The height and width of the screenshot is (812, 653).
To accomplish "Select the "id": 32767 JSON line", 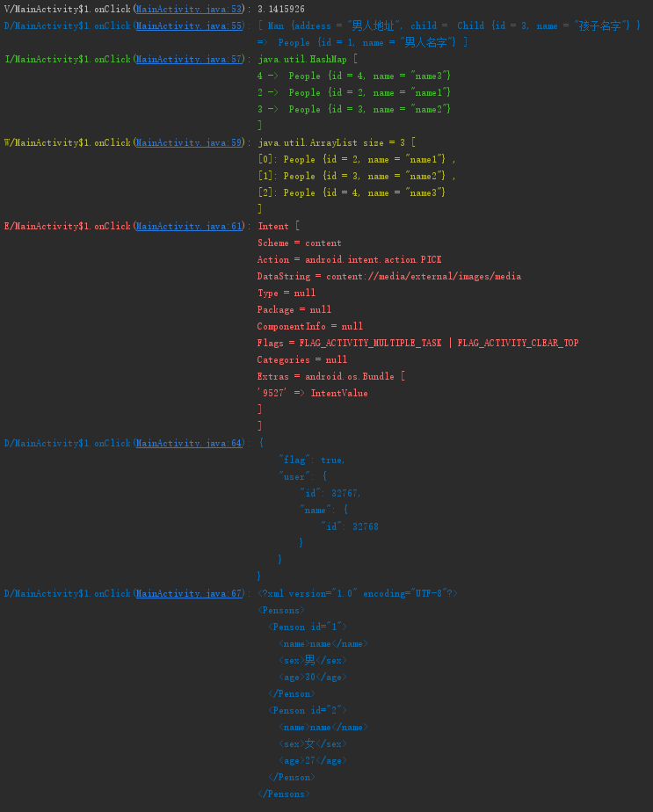I will pyautogui.click(x=330, y=493).
